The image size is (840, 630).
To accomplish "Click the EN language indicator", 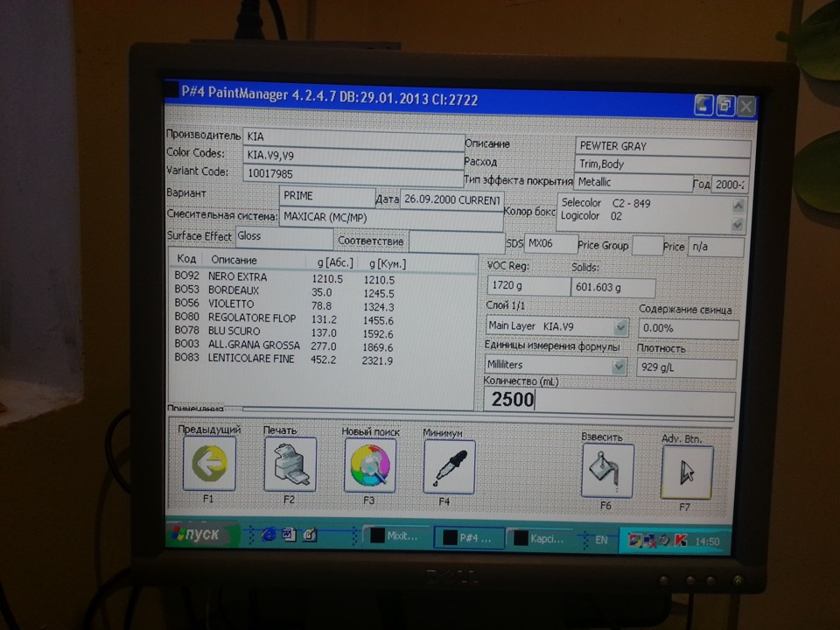I will tap(601, 540).
